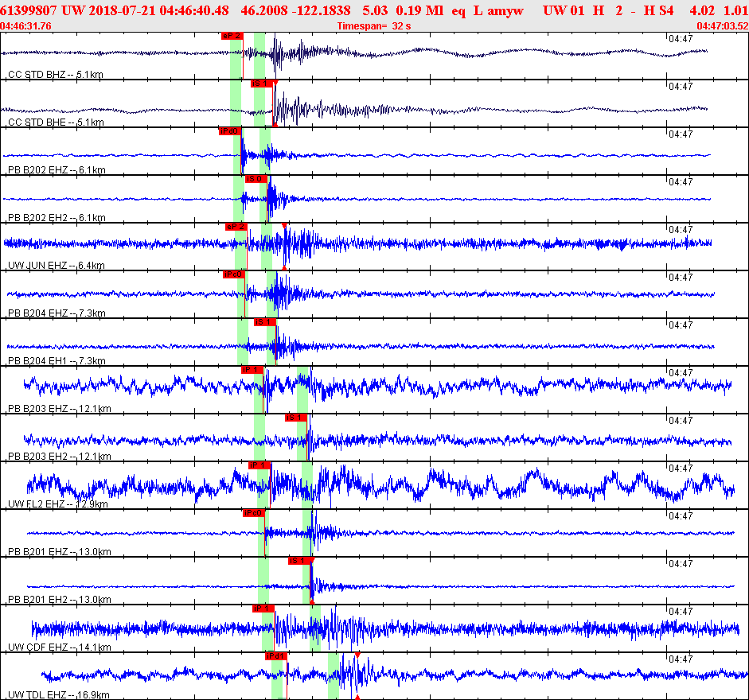
Task: Click the 'UW JUN EHZ -- 6.4km' label
Action: click(x=57, y=266)
